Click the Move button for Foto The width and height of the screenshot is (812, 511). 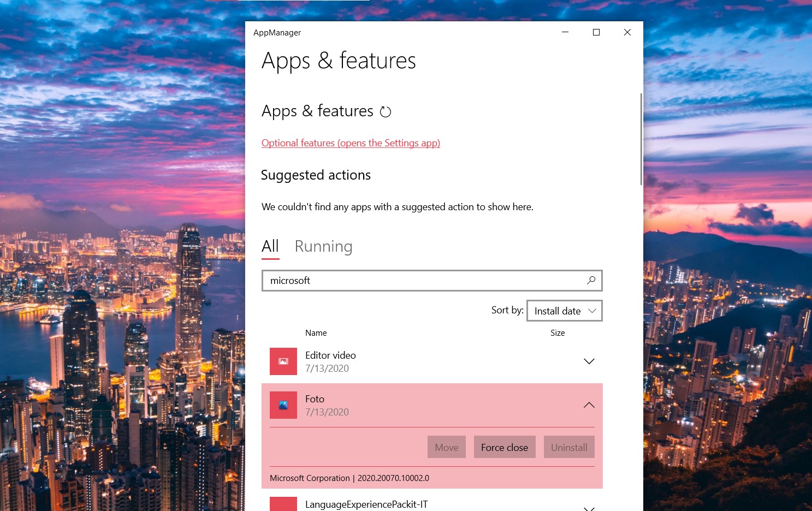pyautogui.click(x=447, y=447)
